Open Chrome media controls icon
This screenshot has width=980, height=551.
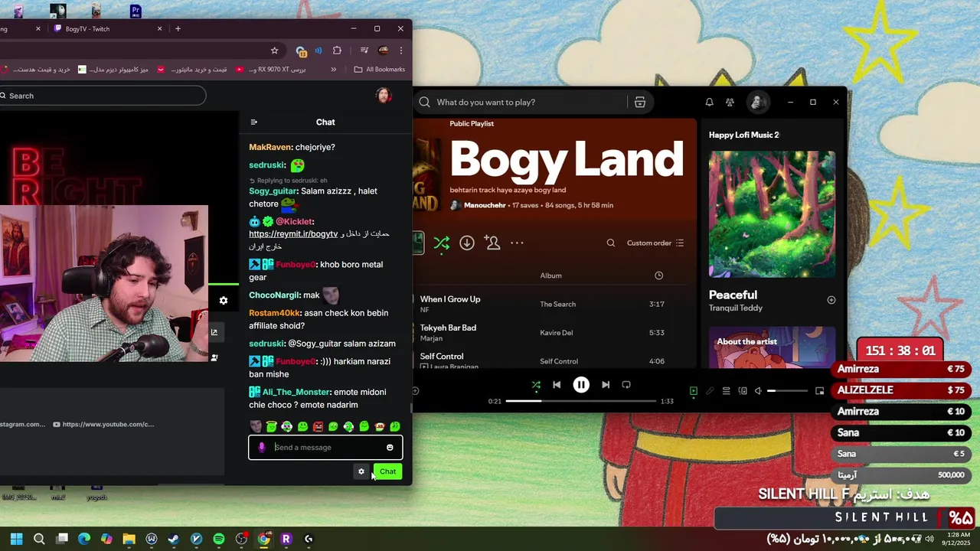(x=364, y=51)
